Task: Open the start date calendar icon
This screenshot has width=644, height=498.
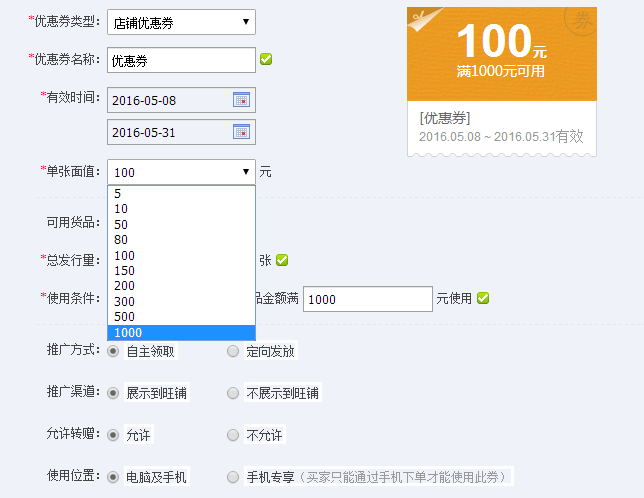Action: pos(241,99)
